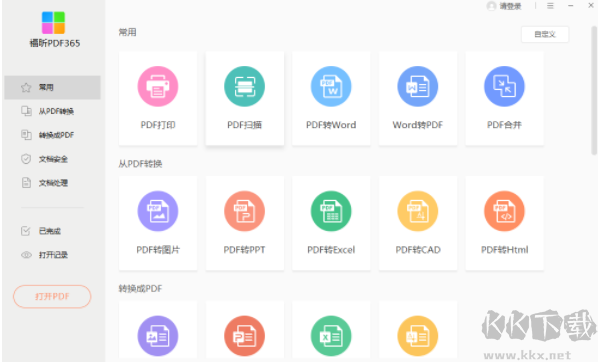Click the 从PDF转换 section heading
This screenshot has width=598, height=362.
140,164
